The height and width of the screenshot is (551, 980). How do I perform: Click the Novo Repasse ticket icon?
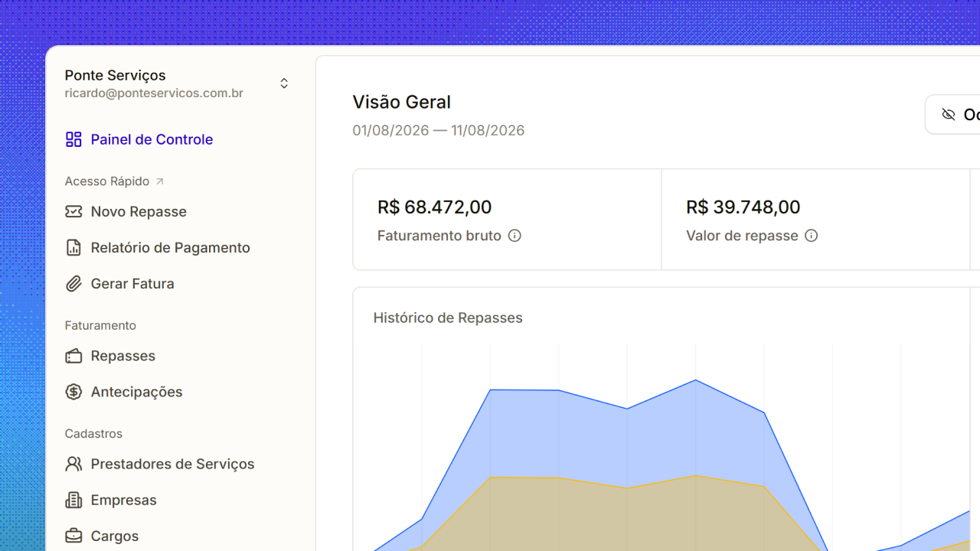[73, 211]
